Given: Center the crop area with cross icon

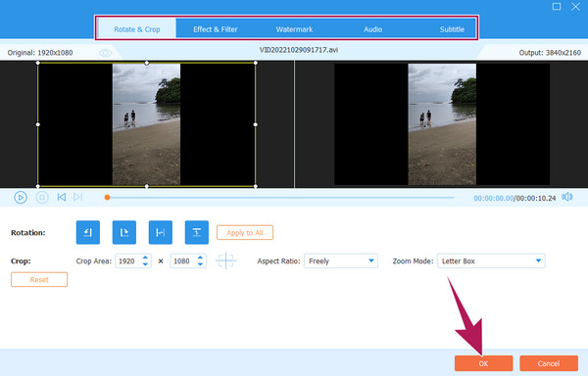Looking at the screenshot, I should (x=225, y=260).
